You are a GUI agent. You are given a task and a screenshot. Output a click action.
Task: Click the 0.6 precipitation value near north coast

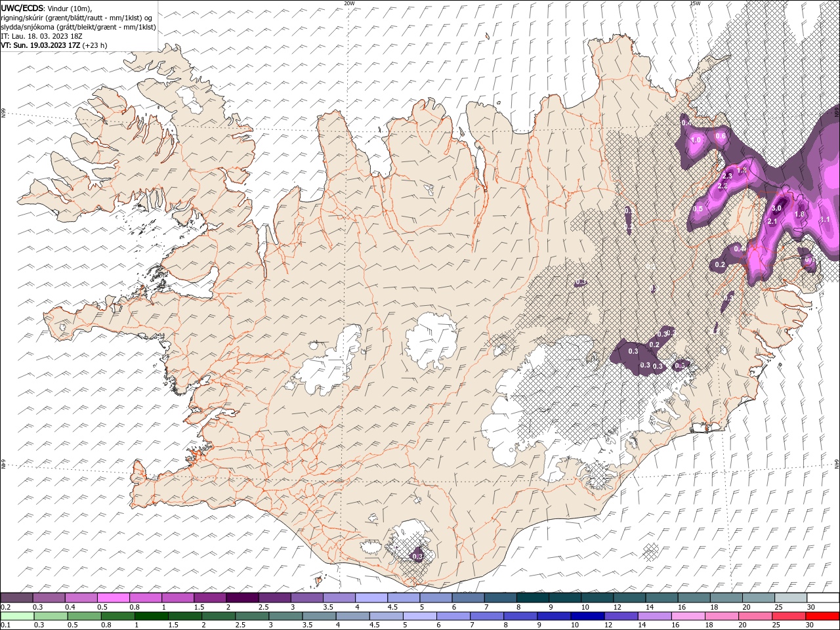coord(721,136)
